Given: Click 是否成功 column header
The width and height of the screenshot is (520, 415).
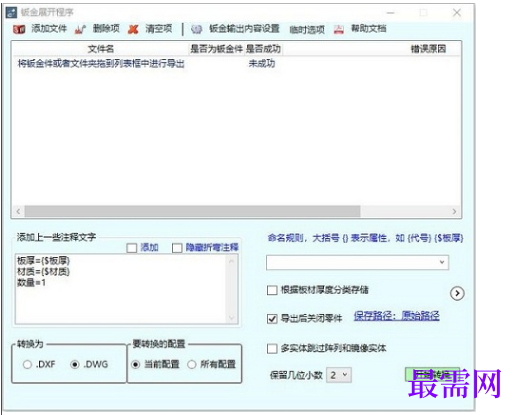Looking at the screenshot, I should coord(263,49).
